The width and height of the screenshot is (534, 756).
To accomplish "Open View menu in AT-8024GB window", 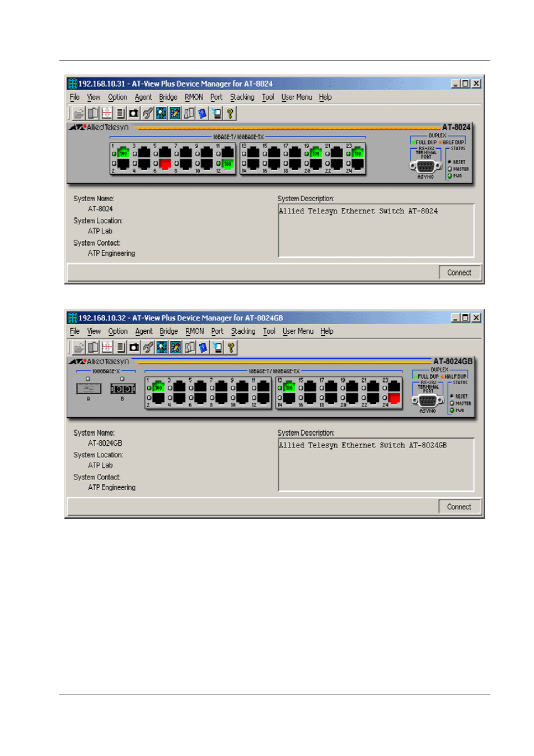I will point(94,332).
